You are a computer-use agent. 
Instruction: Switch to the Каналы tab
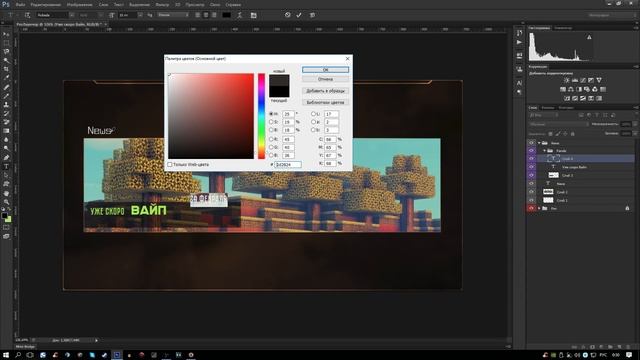[x=548, y=108]
